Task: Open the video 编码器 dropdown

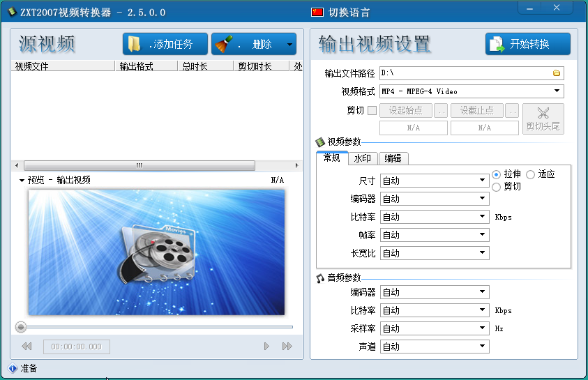Action: click(x=435, y=199)
